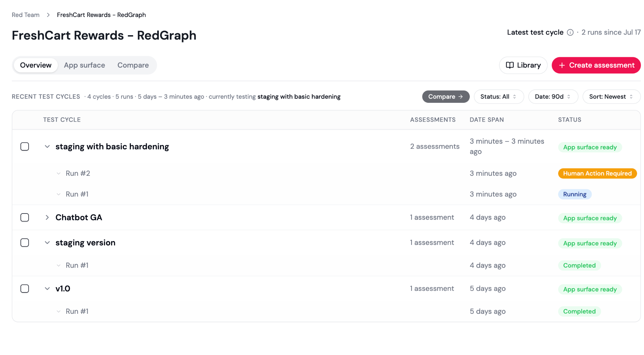Select the v1.0 cycle checkbox
The height and width of the screenshot is (355, 644).
click(x=25, y=289)
